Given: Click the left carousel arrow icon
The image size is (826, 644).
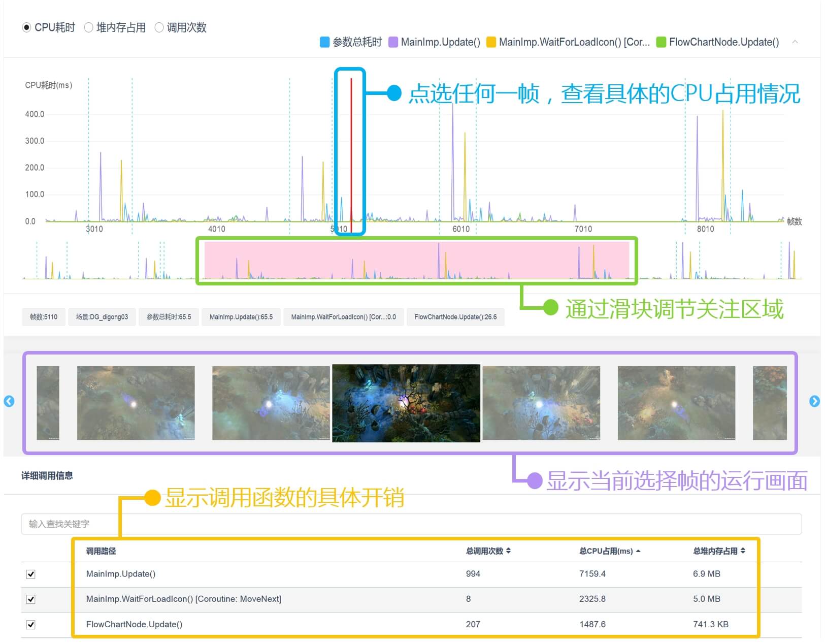Looking at the screenshot, I should click(x=9, y=401).
